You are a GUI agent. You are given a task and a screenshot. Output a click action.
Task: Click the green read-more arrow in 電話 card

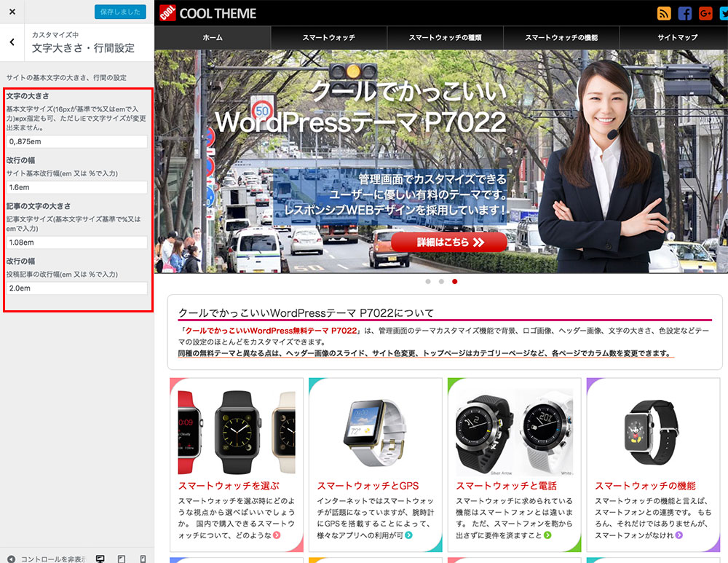click(548, 535)
